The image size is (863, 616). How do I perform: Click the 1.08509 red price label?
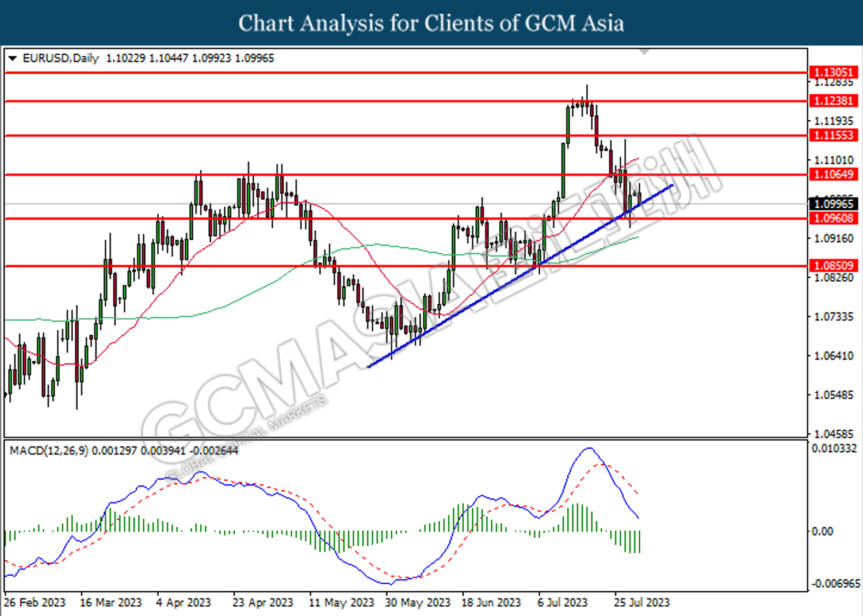pos(834,265)
